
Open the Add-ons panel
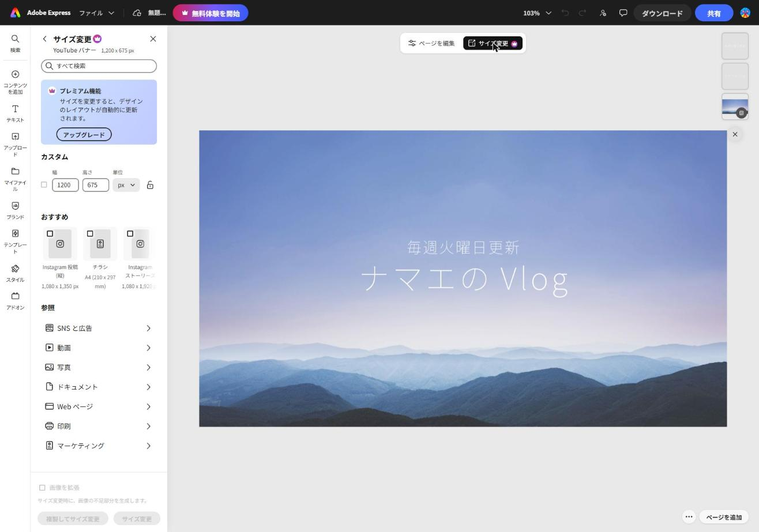pyautogui.click(x=15, y=301)
